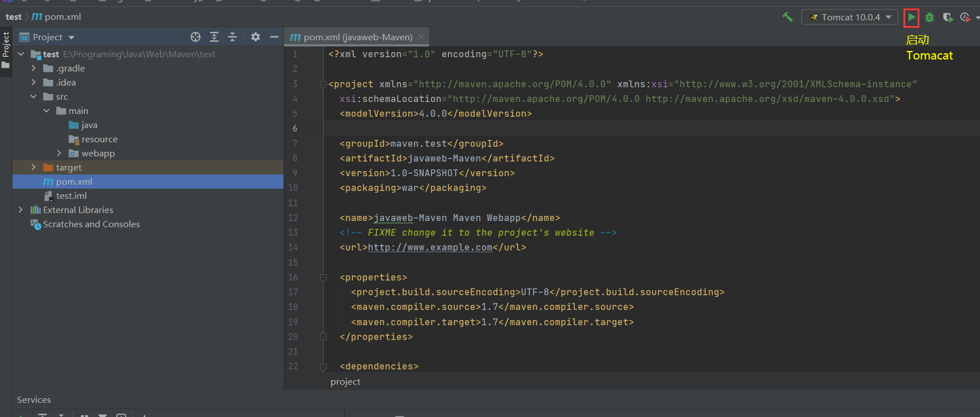Start debugging with the Debug bug icon
This screenshot has height=417, width=980.
click(x=930, y=18)
